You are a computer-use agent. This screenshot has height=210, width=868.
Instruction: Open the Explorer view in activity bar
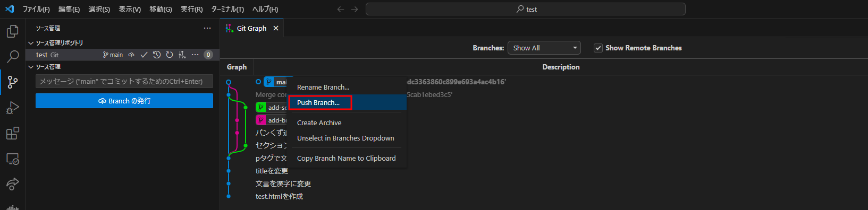click(12, 31)
